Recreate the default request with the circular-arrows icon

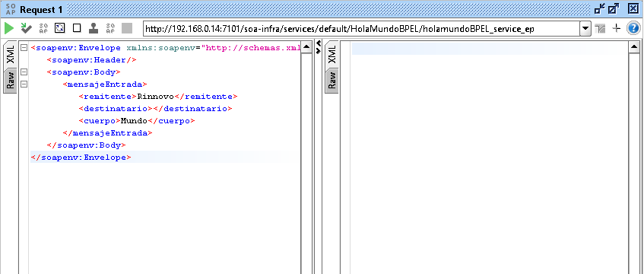click(60, 28)
